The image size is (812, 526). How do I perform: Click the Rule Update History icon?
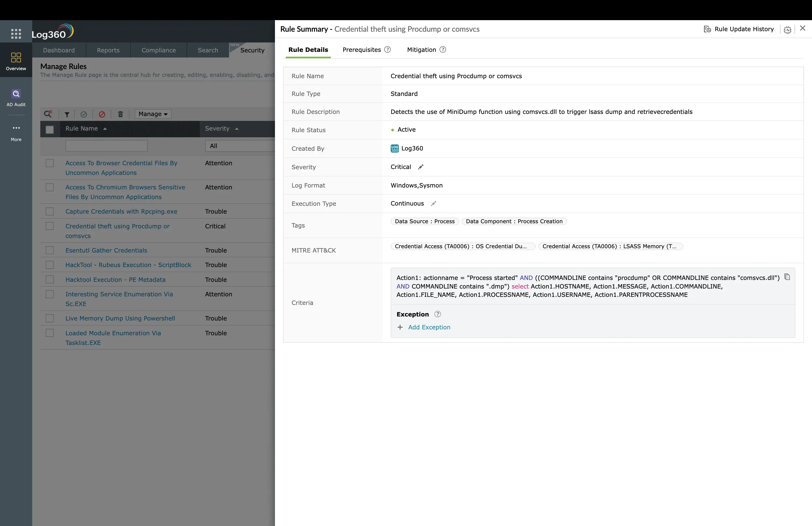(x=707, y=29)
